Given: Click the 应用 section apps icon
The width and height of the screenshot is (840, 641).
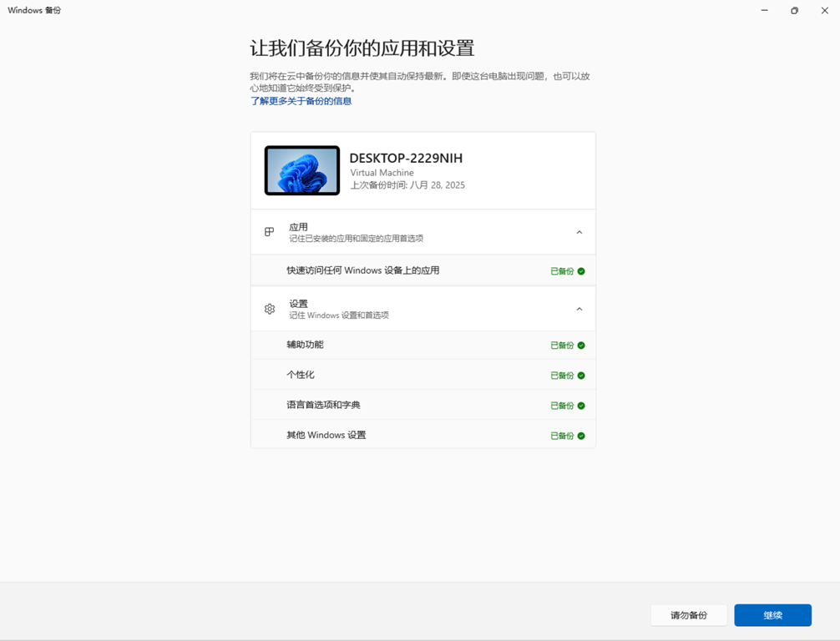Looking at the screenshot, I should coord(270,232).
